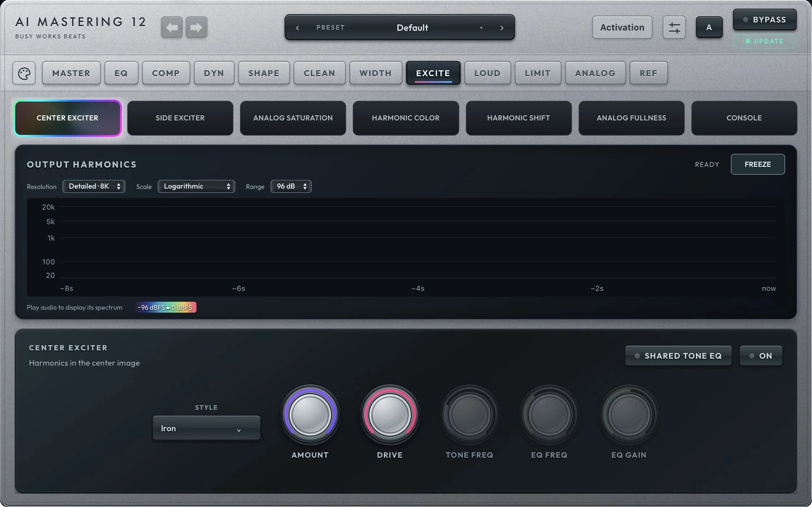The height and width of the screenshot is (507, 812).
Task: Open the Resolution Detailed 8K dropdown
Action: point(94,186)
